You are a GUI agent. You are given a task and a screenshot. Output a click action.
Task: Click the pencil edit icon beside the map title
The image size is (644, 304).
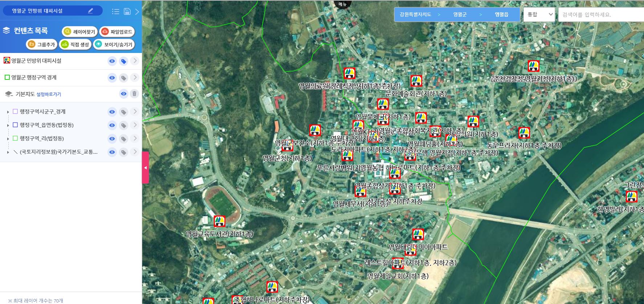pyautogui.click(x=90, y=11)
